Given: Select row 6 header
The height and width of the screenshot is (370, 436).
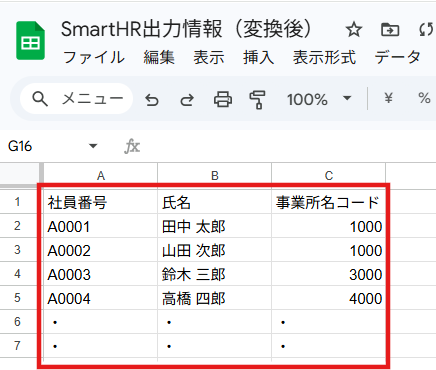Looking at the screenshot, I should coord(17,322).
